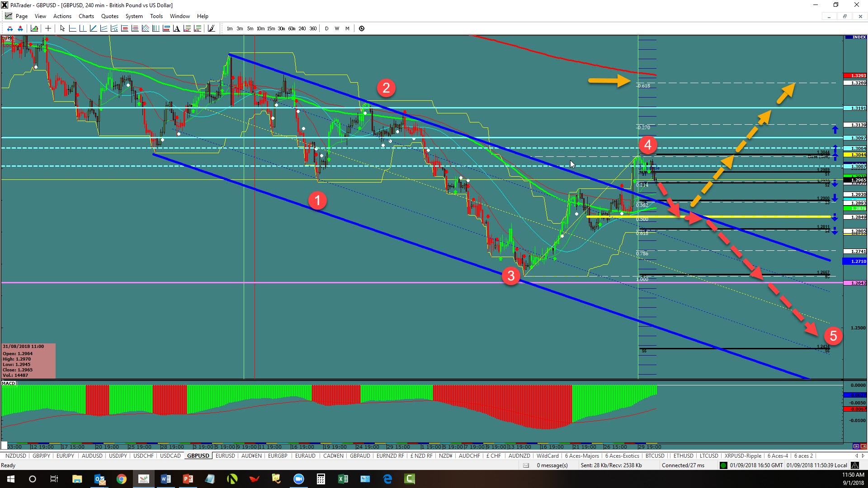This screenshot has width=868, height=488.
Task: Select the text annotation A tool
Action: tap(176, 28)
